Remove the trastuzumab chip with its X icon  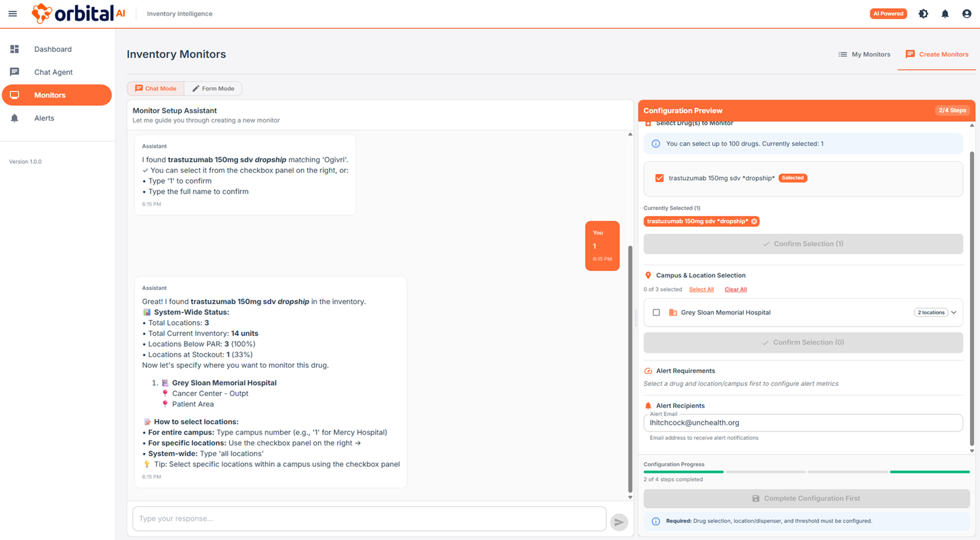click(754, 221)
